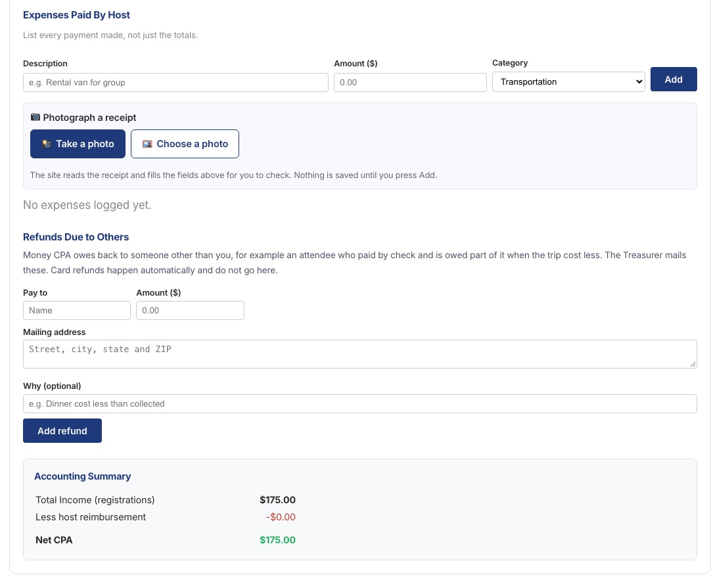Click the Add expense button

674,79
